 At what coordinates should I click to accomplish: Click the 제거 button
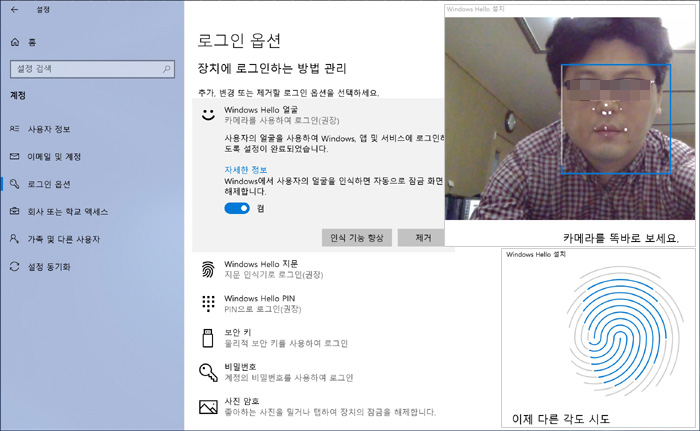[x=421, y=238]
